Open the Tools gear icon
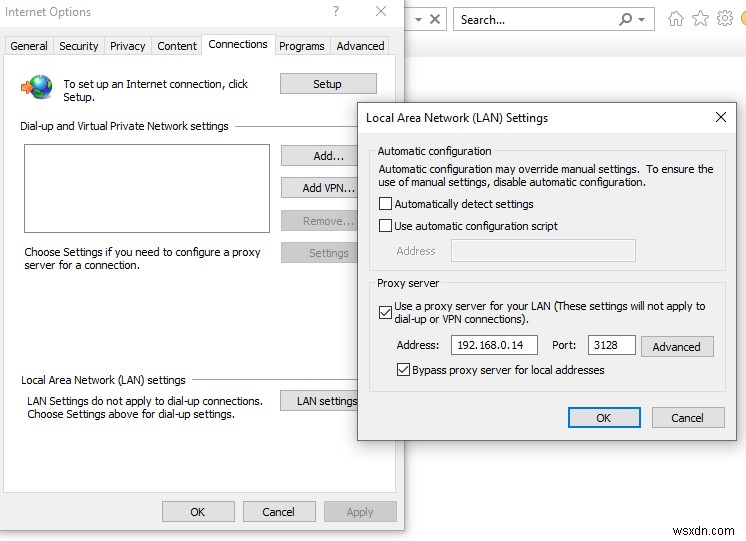This screenshot has height=541, width=746. pyautogui.click(x=725, y=19)
